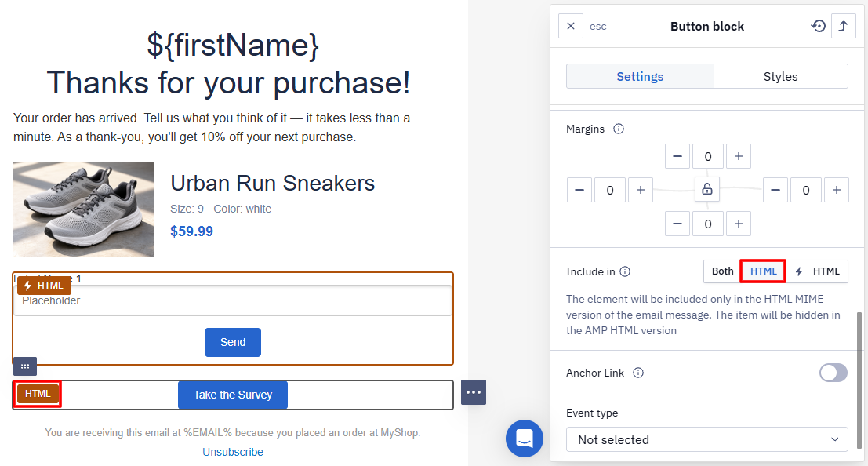Click the block drag handle grid icon
868x466 pixels.
click(x=25, y=366)
